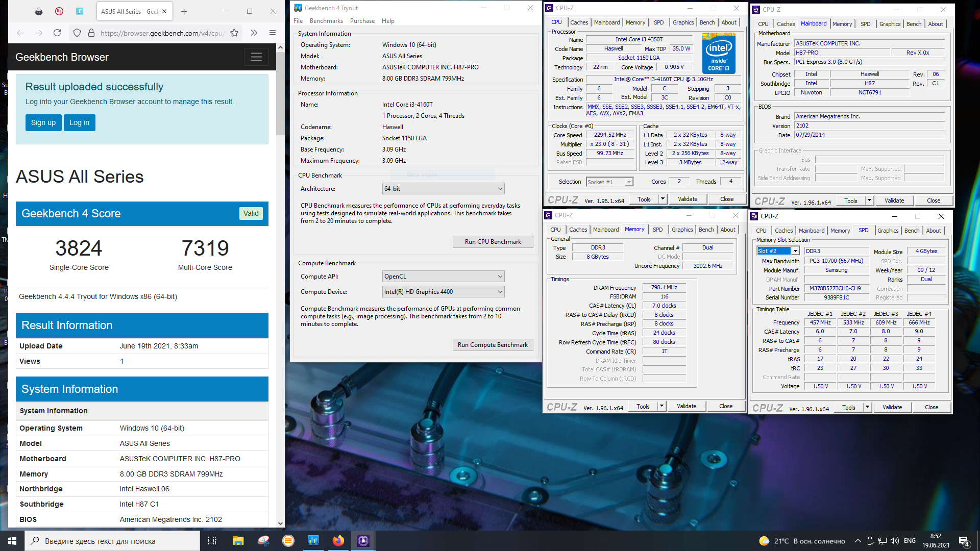
Task: Open the Windows Start menu
Action: pyautogui.click(x=12, y=541)
